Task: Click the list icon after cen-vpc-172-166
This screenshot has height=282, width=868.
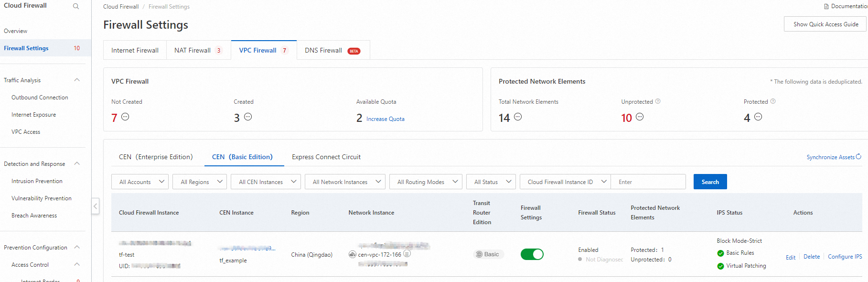Action: (407, 254)
